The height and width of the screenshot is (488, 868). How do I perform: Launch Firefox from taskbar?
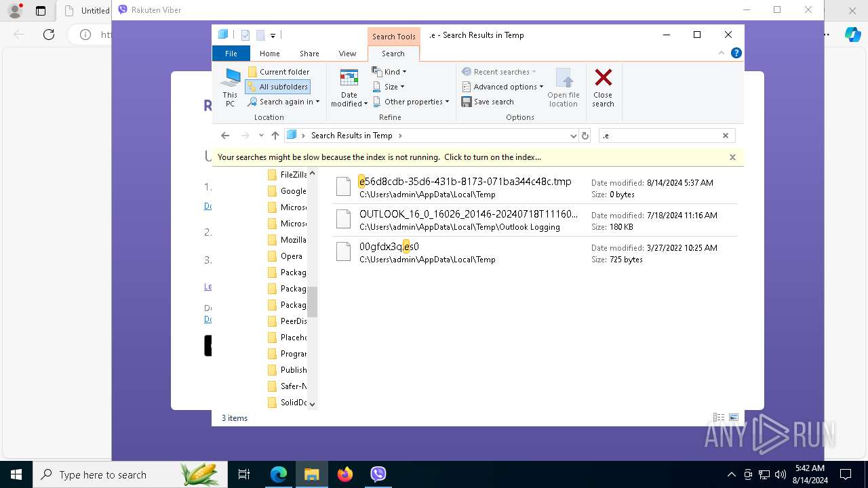click(345, 474)
